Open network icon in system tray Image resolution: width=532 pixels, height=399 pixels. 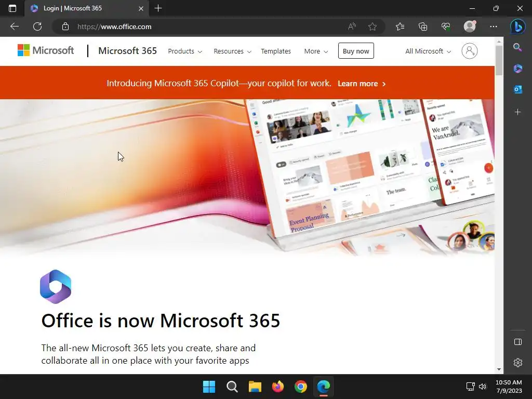pos(470,387)
